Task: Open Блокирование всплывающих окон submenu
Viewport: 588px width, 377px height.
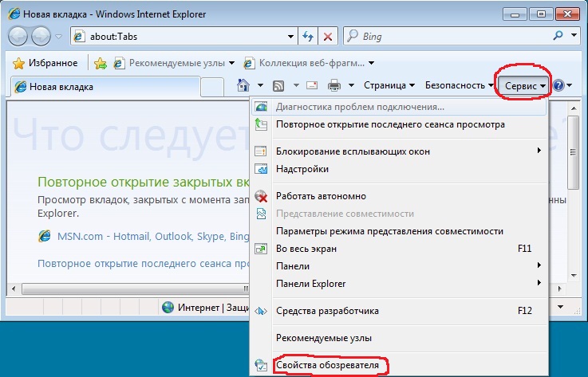Action: click(399, 151)
